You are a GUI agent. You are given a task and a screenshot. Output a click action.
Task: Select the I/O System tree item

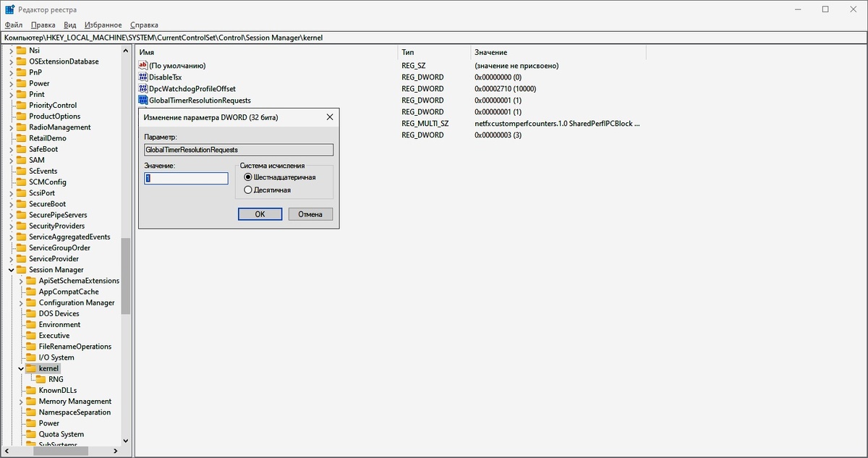tap(56, 357)
